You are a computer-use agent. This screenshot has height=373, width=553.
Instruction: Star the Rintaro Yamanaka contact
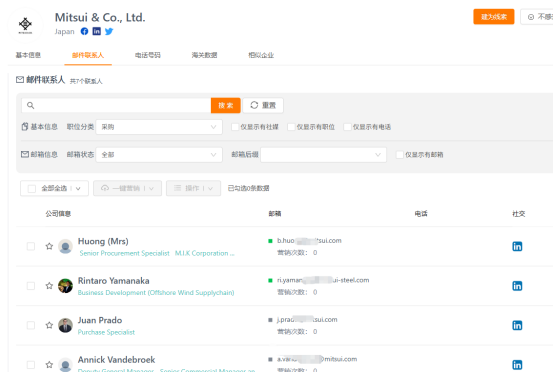point(49,286)
